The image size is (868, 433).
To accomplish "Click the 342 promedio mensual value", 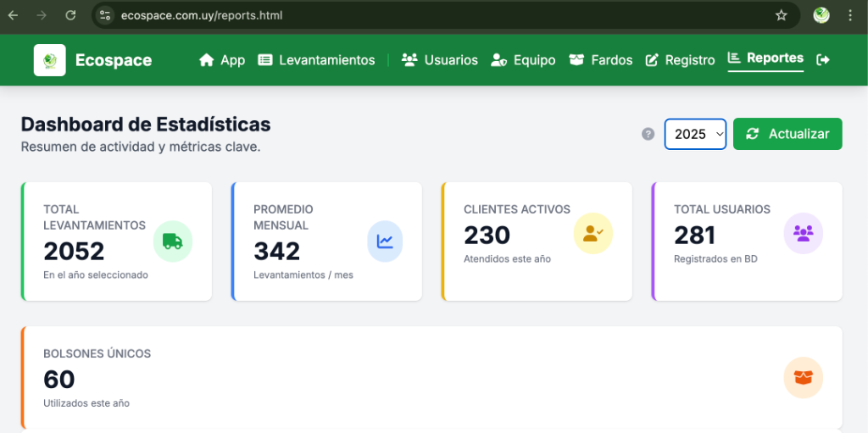I will coord(277,251).
